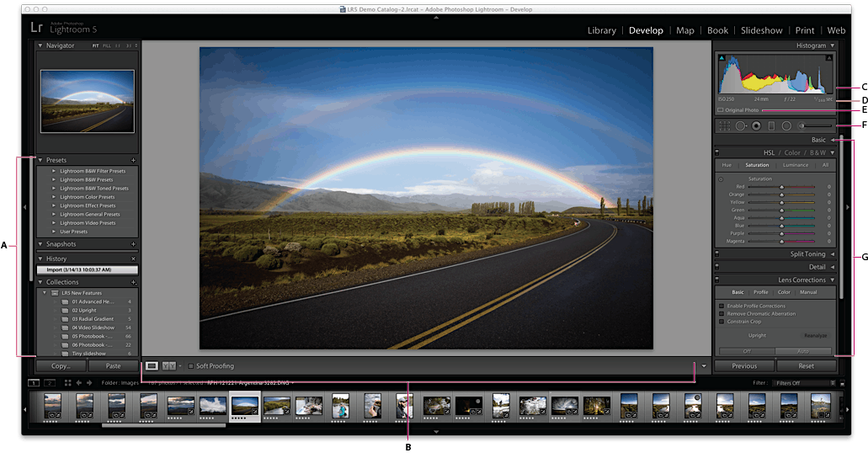Screen dimensions: 868x453
Task: Select the Crop Overlay tool
Action: pyautogui.click(x=724, y=125)
